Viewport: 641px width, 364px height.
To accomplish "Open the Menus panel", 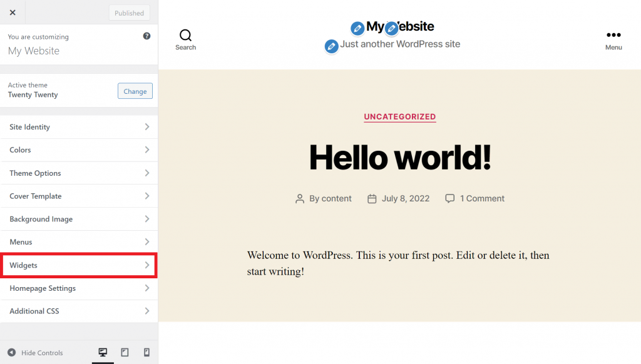I will coord(79,242).
